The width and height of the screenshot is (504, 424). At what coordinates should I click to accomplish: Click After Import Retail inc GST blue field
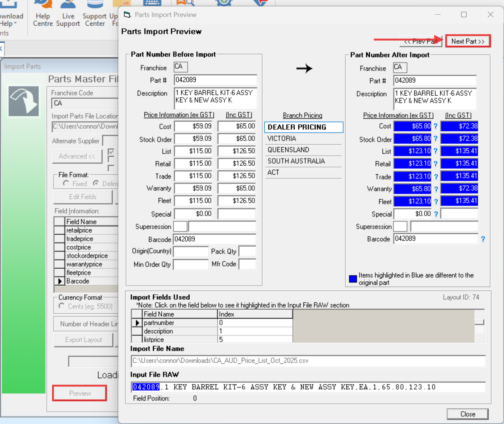pyautogui.click(x=460, y=164)
